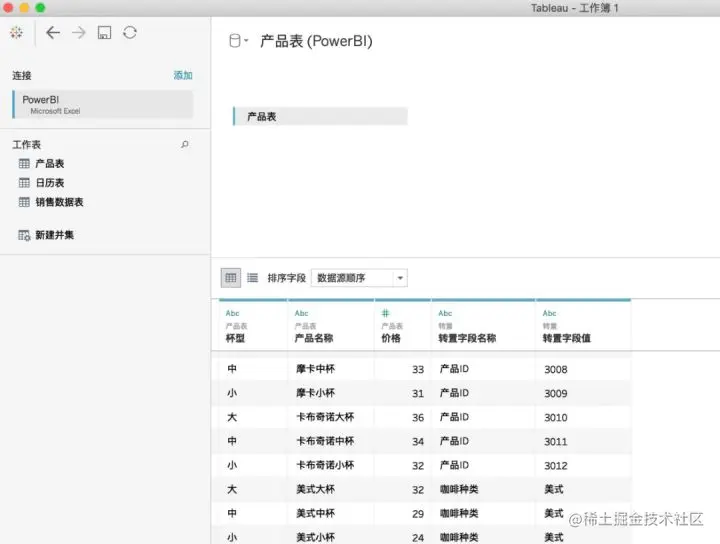Go back with the left arrow
The width and height of the screenshot is (720, 544).
(x=53, y=33)
